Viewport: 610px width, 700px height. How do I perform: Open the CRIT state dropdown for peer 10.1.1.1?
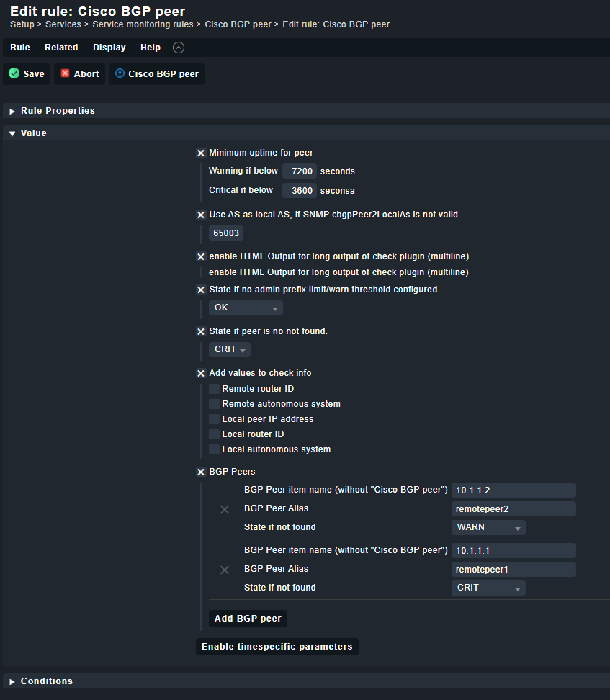pyautogui.click(x=488, y=588)
